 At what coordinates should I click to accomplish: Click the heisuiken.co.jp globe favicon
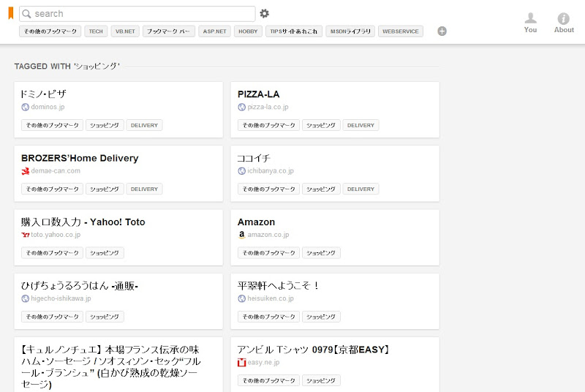click(x=241, y=298)
